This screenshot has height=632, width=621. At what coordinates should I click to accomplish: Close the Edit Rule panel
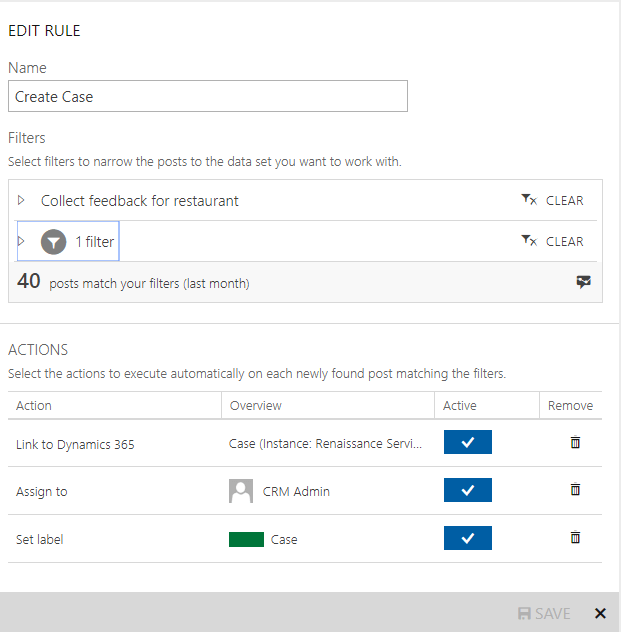pos(600,613)
